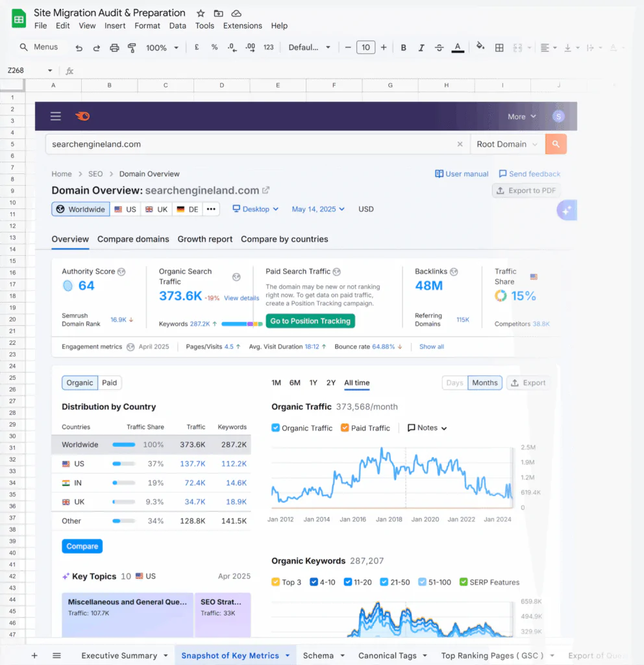Uncheck the Organic Traffic checkbox
644x665 pixels.
pyautogui.click(x=275, y=427)
